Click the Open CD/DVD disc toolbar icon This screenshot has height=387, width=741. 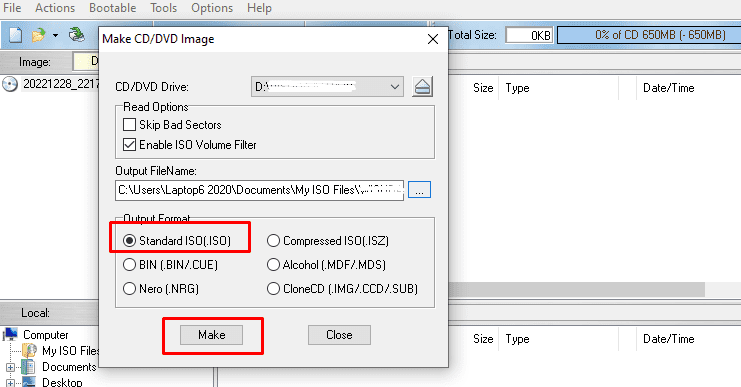[76, 35]
